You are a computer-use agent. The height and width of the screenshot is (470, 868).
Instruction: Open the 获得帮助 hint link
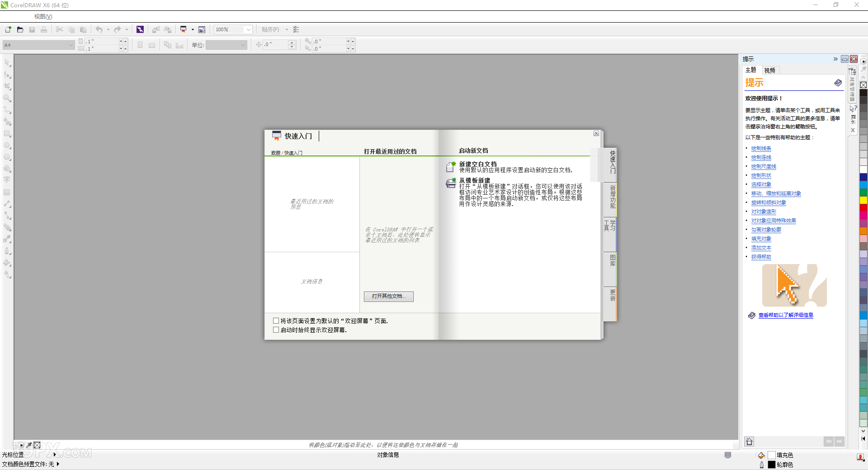coord(761,257)
